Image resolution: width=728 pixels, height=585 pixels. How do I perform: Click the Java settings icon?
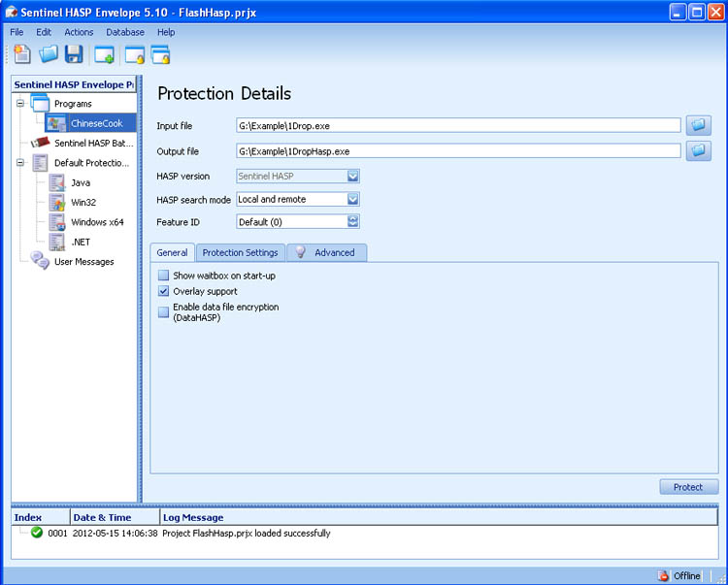pyautogui.click(x=57, y=182)
